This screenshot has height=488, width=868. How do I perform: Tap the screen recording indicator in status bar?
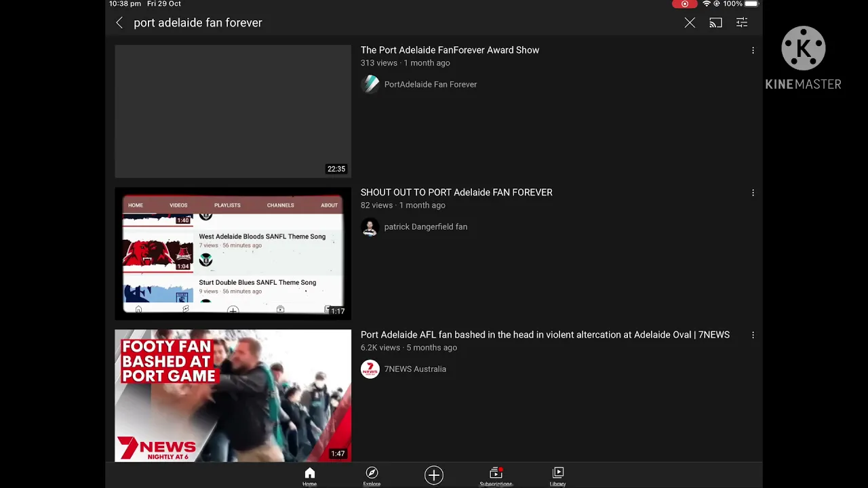click(684, 4)
